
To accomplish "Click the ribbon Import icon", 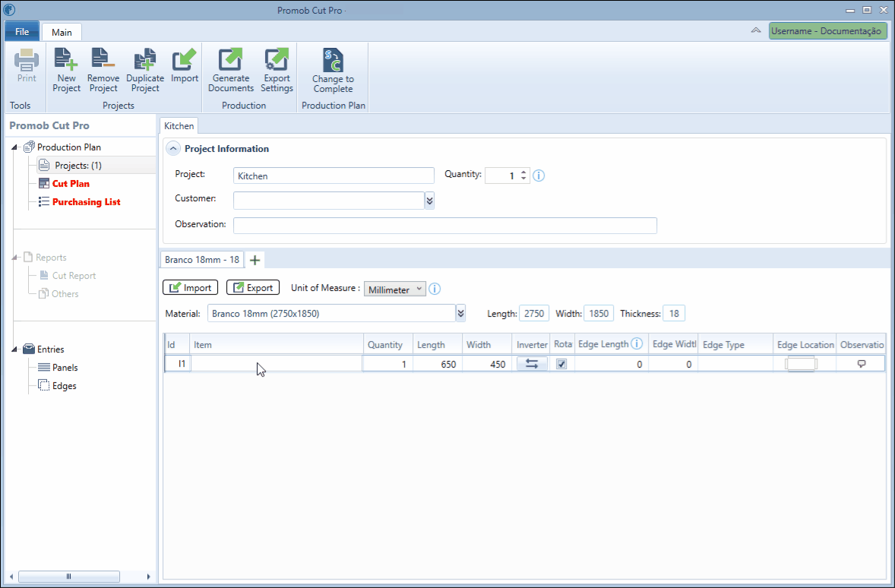I will tap(185, 59).
